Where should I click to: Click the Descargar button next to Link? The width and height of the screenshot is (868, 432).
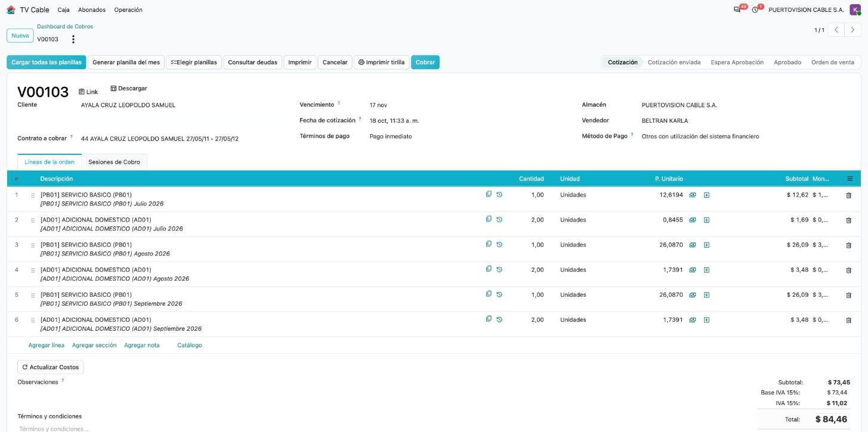129,88
